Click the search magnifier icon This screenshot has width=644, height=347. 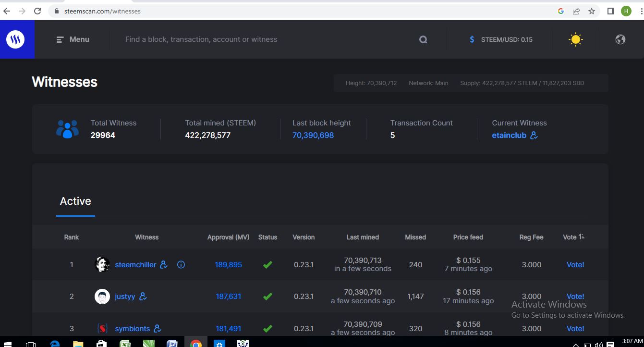[423, 39]
